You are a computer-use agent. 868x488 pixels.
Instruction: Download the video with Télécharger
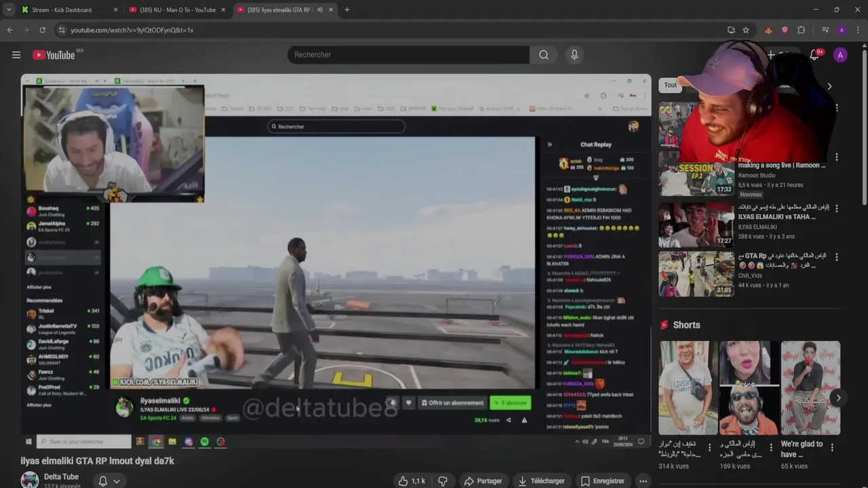541,481
